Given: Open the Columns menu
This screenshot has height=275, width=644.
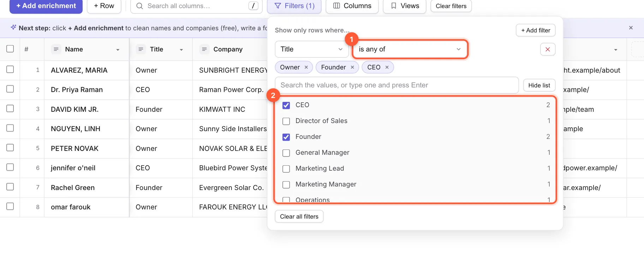Looking at the screenshot, I should [x=352, y=6].
